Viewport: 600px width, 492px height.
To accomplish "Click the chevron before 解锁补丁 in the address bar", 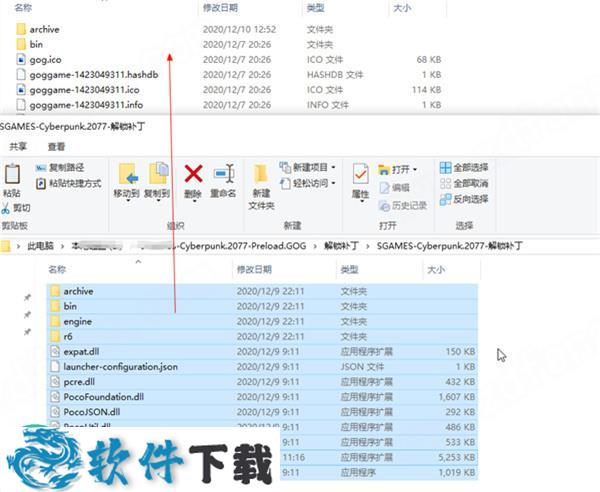I will pos(315,246).
